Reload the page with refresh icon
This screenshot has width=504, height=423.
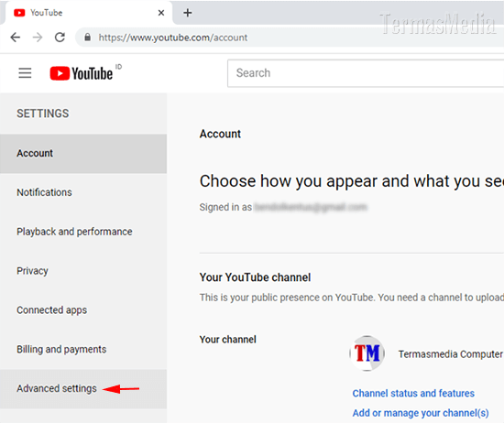(x=60, y=38)
